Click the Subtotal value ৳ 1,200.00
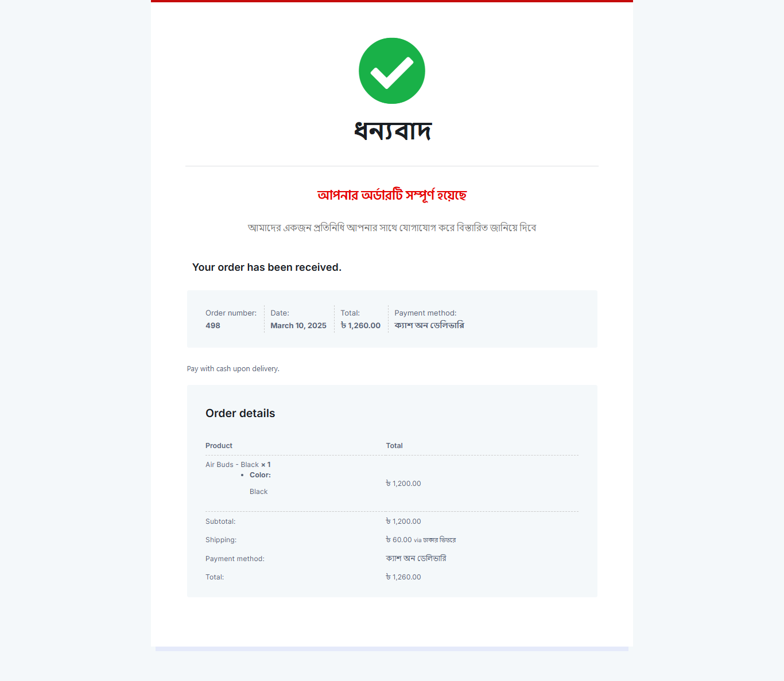The image size is (784, 681). pyautogui.click(x=403, y=522)
